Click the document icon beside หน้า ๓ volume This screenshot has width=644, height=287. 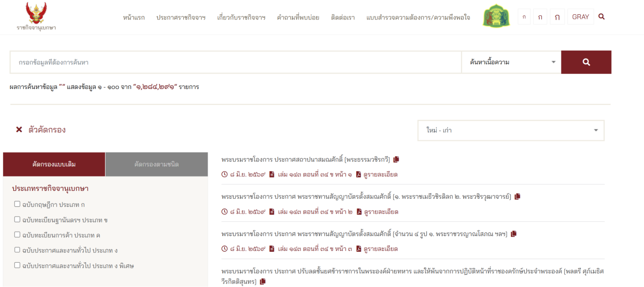click(x=272, y=249)
